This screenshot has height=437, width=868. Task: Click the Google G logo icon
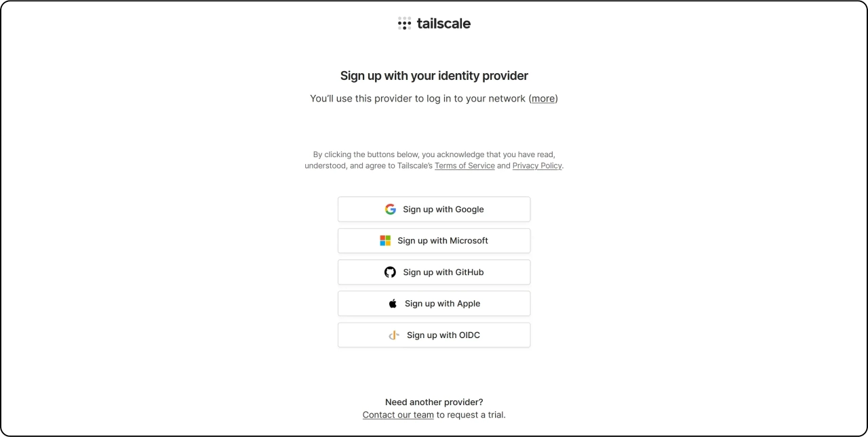391,209
